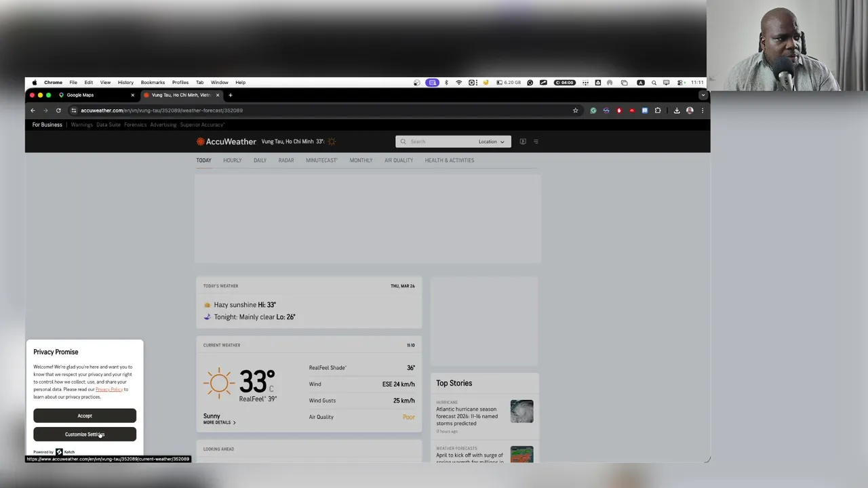The width and height of the screenshot is (868, 488).
Task: Click the AccuWeather logo
Action: (x=226, y=142)
